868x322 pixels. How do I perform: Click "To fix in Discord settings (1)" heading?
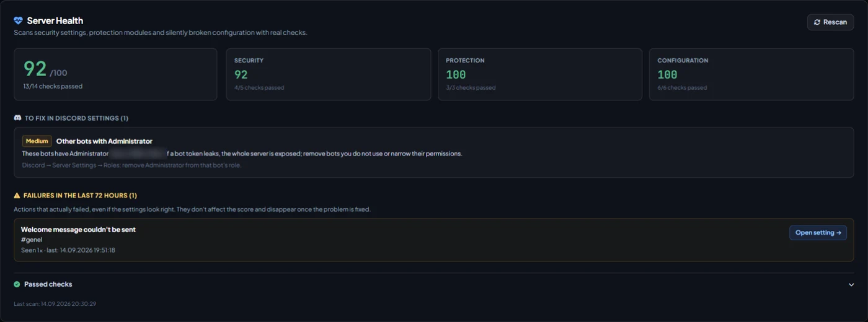pos(76,118)
